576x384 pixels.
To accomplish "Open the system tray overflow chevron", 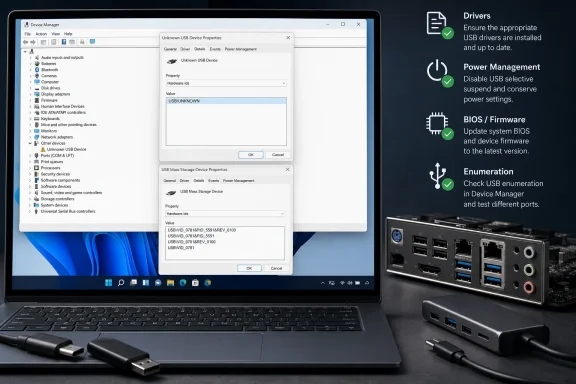I will pos(323,283).
